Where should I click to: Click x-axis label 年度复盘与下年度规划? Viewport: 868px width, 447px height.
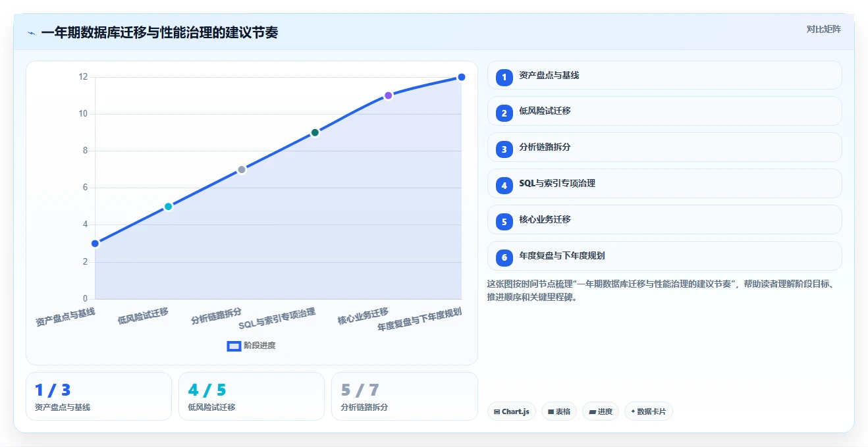(x=420, y=319)
